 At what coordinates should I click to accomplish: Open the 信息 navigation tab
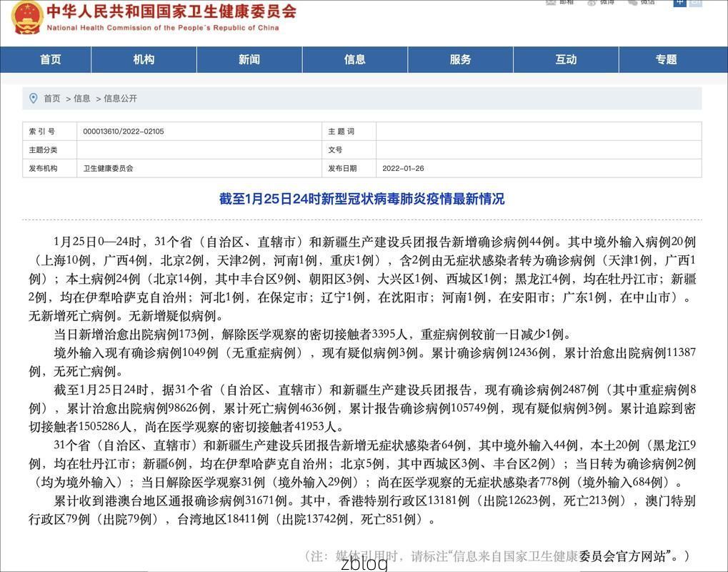[354, 59]
